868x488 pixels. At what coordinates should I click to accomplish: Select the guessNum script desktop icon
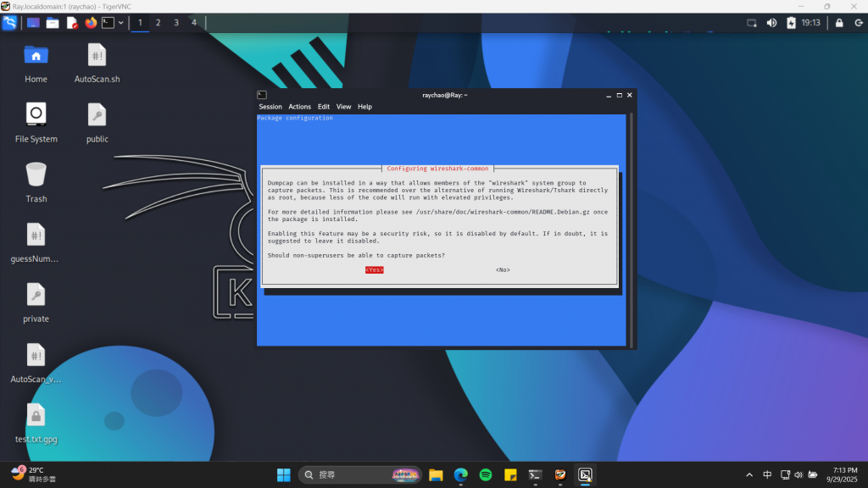pyautogui.click(x=35, y=243)
